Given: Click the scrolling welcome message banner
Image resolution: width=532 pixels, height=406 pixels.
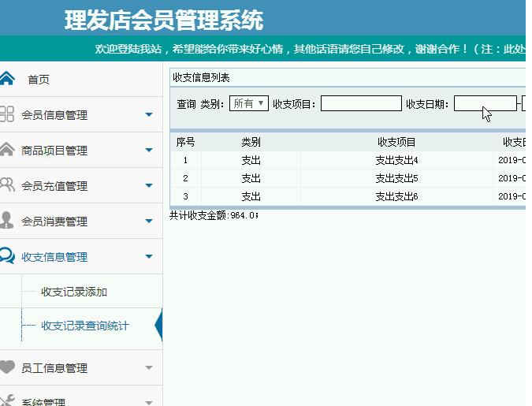Looking at the screenshot, I should click(x=310, y=49).
